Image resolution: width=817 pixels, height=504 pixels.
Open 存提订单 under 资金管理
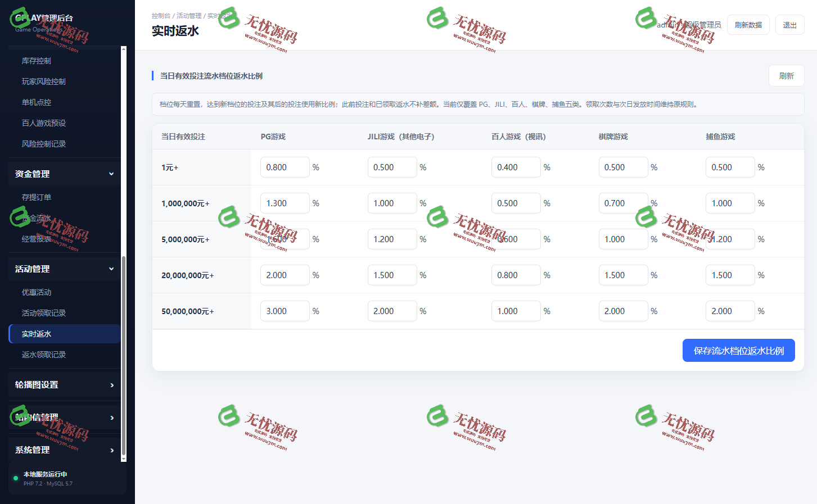[x=65, y=197]
